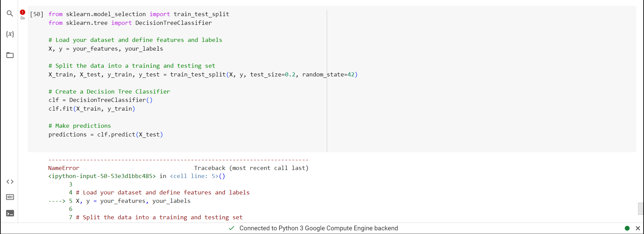The width and height of the screenshot is (644, 234).
Task: Open the variables inspector {x}
Action: 10,34
